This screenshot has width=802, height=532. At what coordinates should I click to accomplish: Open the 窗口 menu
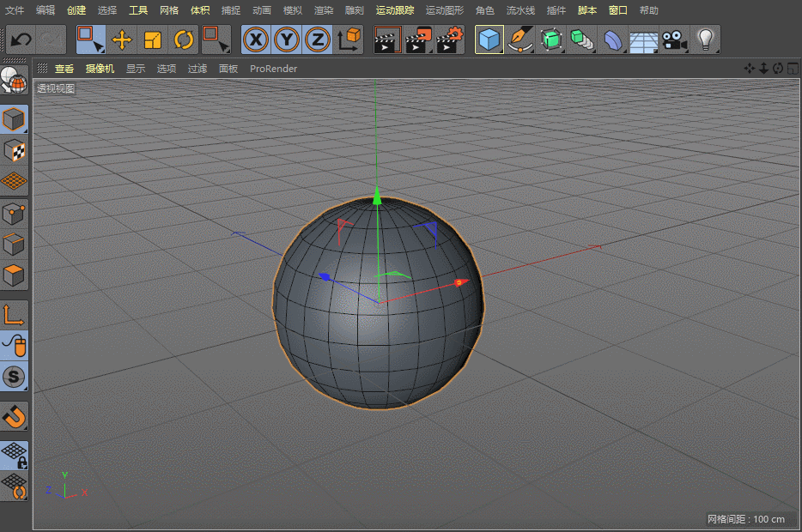click(x=618, y=10)
